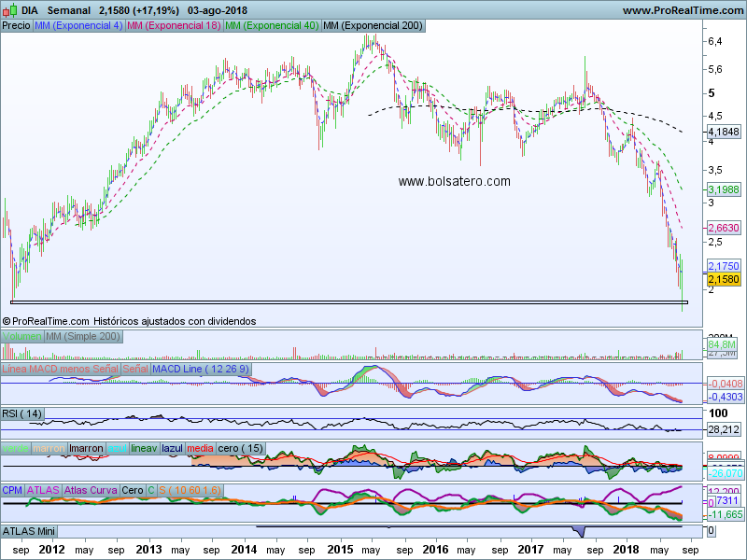Screen dimensions: 747x560
Task: Click the 2018 year marker on the time axis
Action: (627, 551)
